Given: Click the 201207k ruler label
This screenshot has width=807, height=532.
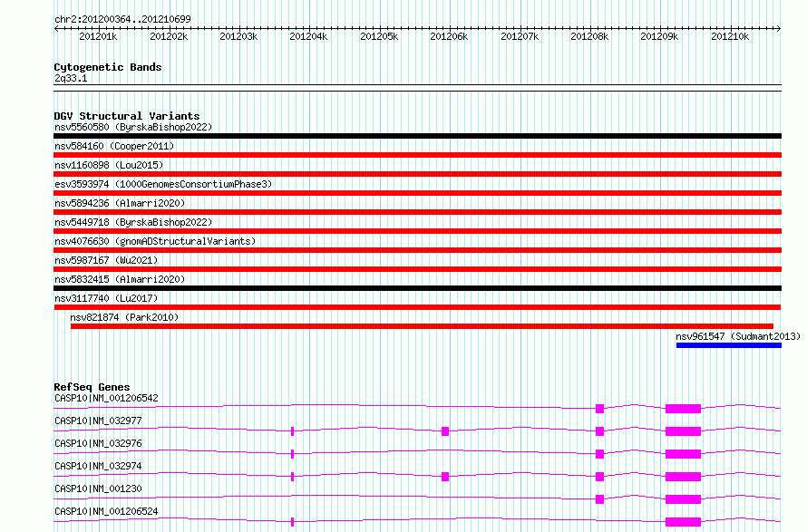Looking at the screenshot, I should coord(520,36).
